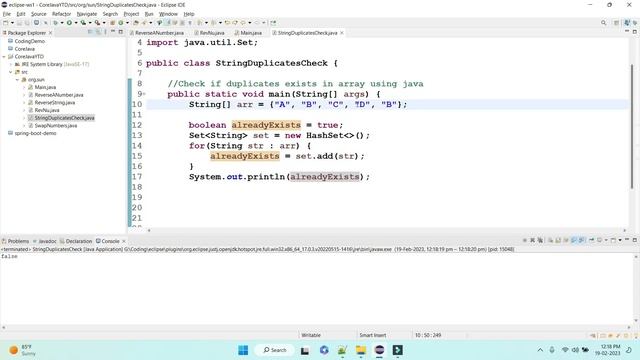Viewport: 640px width, 360px height.
Task: Open the Source menu
Action: pos(39,14)
